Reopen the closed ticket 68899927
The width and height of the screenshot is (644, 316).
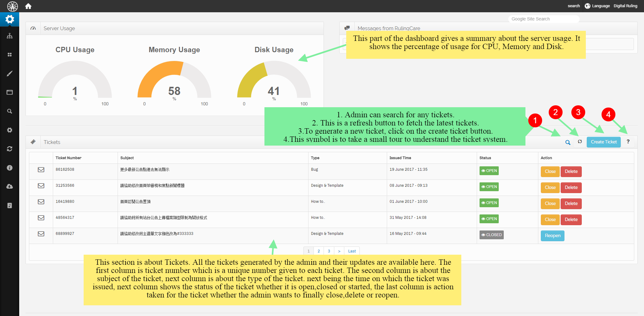(552, 236)
